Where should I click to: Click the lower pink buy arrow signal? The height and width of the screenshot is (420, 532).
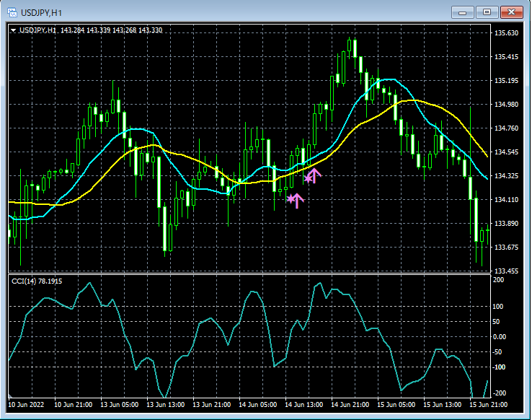tap(297, 201)
